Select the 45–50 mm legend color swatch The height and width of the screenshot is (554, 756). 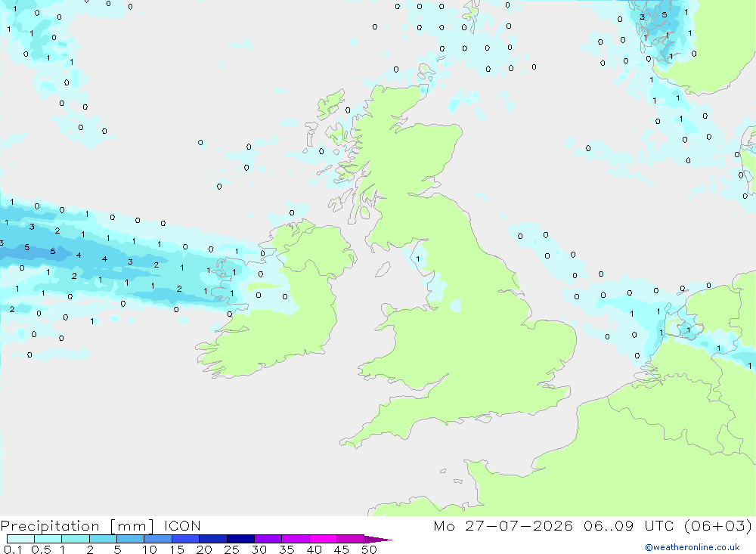point(351,539)
